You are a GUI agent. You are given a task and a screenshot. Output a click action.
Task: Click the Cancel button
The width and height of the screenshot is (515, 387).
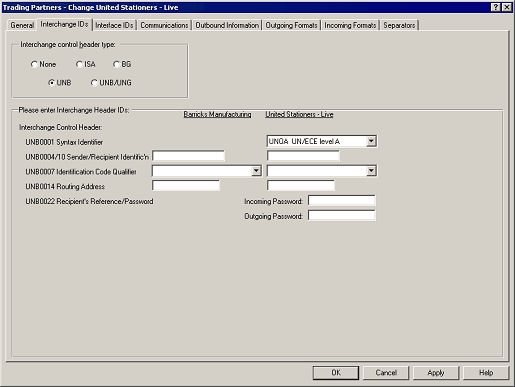pyautogui.click(x=386, y=373)
